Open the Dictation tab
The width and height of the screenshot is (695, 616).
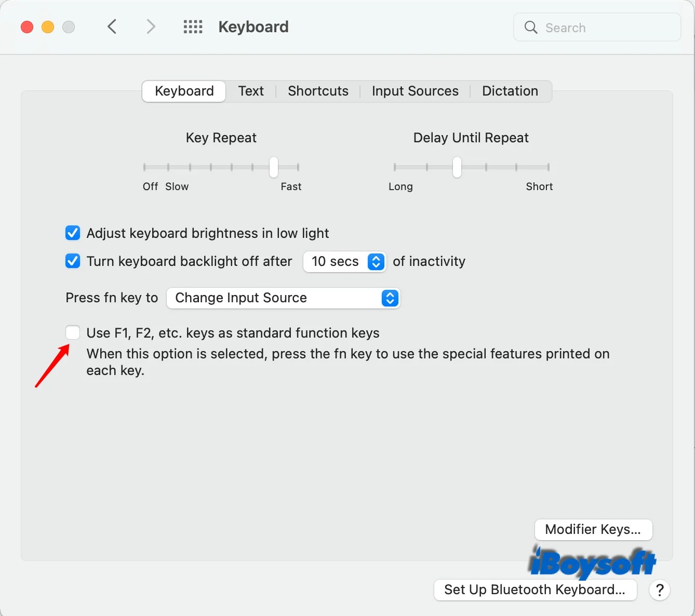pyautogui.click(x=510, y=91)
